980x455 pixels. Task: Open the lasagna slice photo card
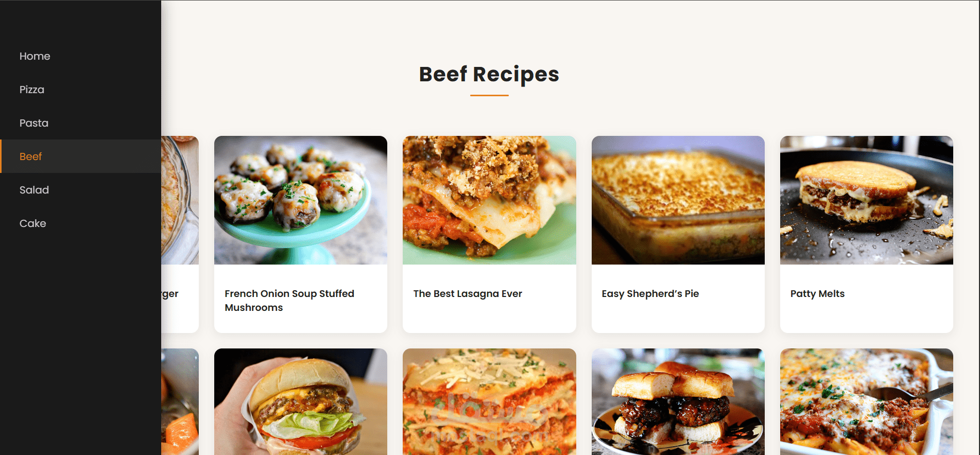pyautogui.click(x=489, y=200)
